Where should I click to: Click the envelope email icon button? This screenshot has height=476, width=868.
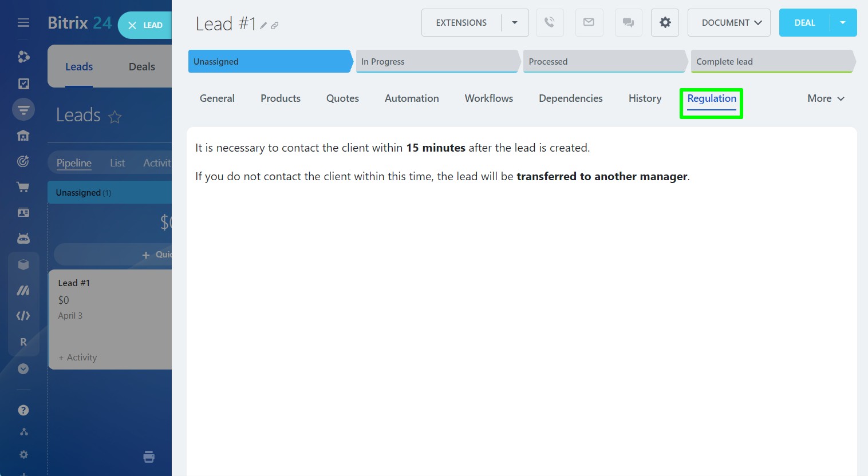[x=589, y=23]
